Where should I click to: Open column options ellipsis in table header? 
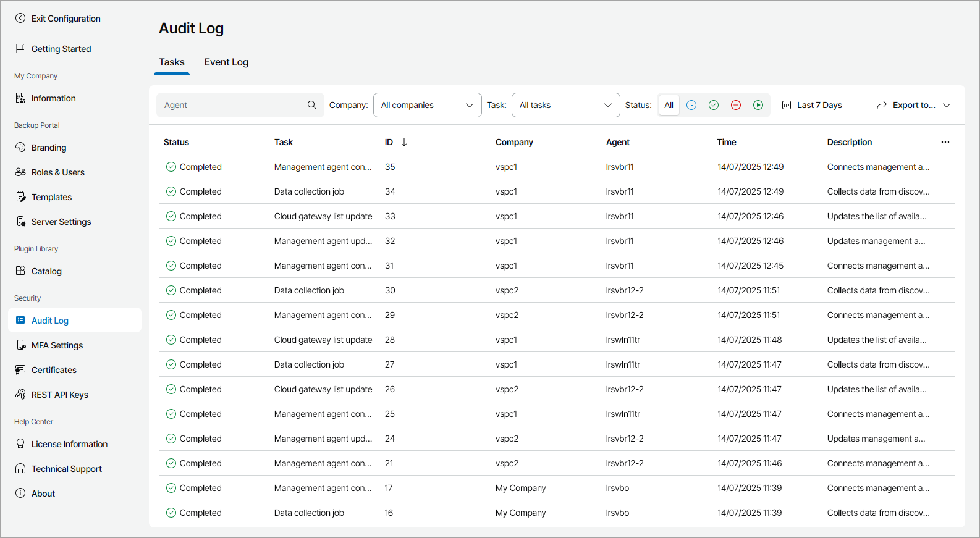pyautogui.click(x=945, y=142)
